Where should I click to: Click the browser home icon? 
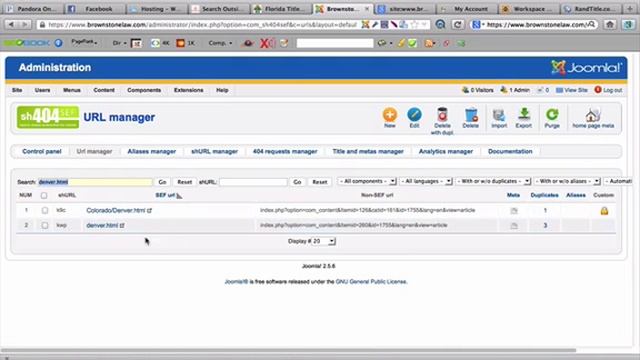point(610,24)
